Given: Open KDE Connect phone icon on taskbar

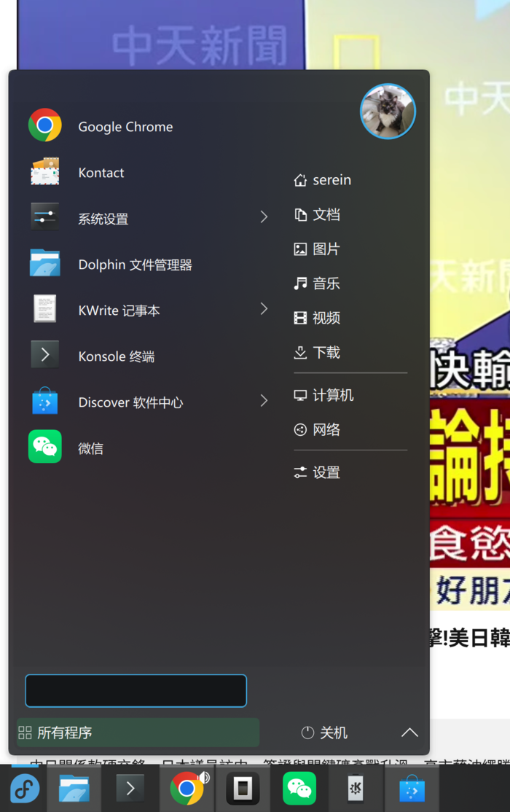Looking at the screenshot, I should [356, 788].
